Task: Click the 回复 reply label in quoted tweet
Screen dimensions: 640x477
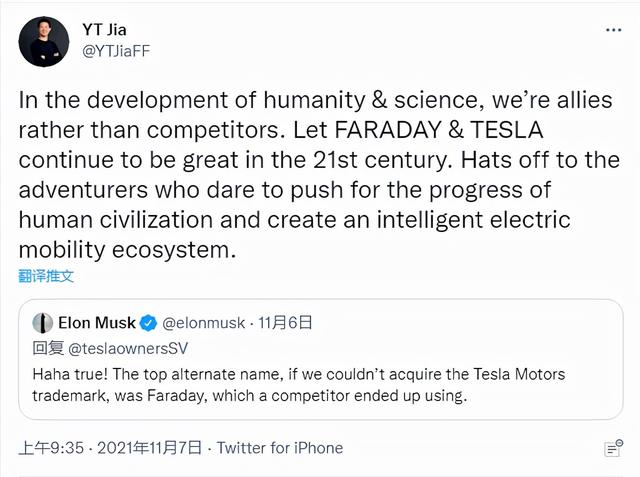Action: pos(48,348)
